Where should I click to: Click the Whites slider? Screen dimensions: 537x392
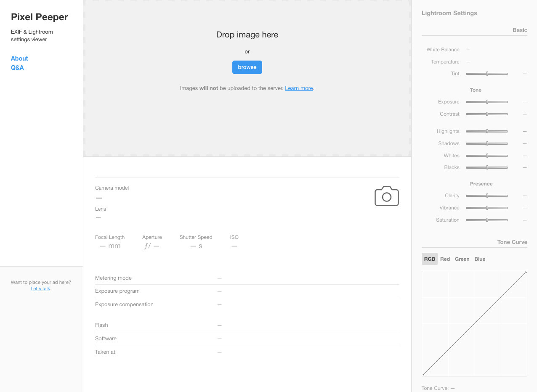[487, 156]
